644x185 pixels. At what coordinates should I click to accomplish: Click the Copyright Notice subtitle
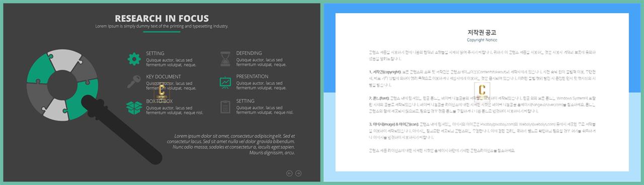pyautogui.click(x=482, y=40)
